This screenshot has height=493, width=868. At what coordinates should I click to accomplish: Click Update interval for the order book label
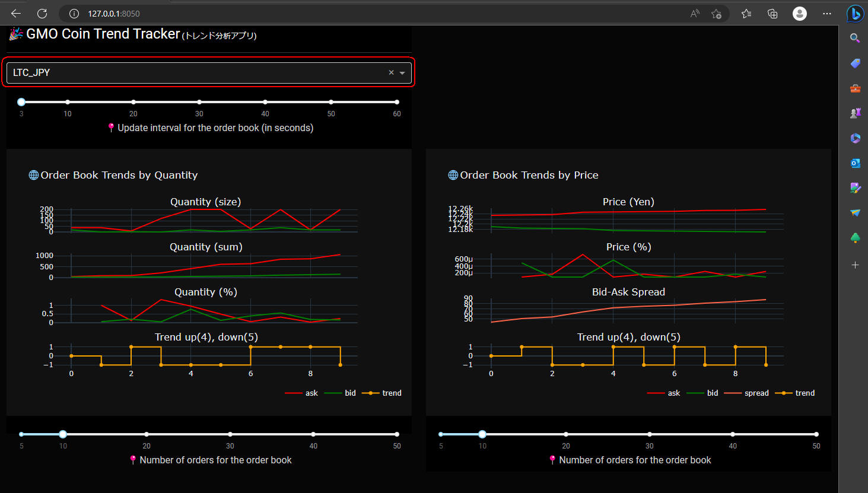tap(215, 128)
